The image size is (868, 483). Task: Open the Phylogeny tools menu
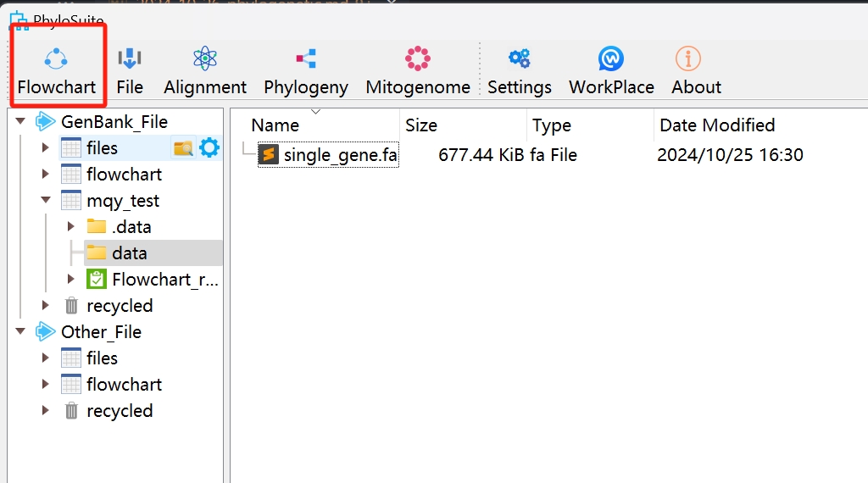point(306,71)
